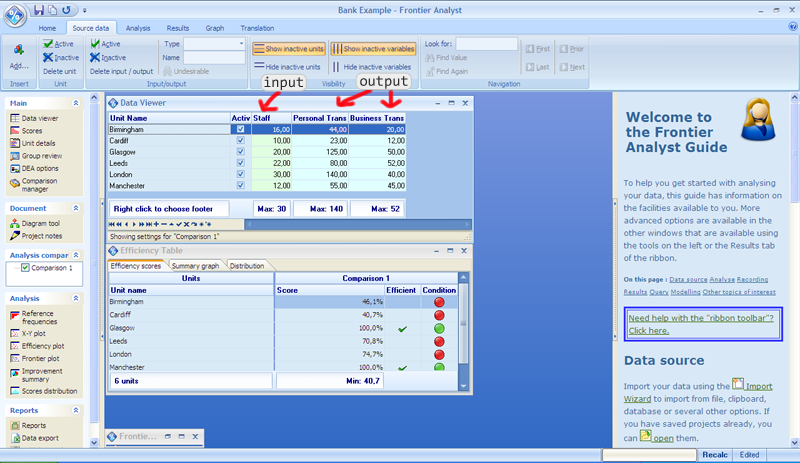The width and height of the screenshot is (800, 463).
Task: Launch the Diagram tool
Action: click(35, 223)
